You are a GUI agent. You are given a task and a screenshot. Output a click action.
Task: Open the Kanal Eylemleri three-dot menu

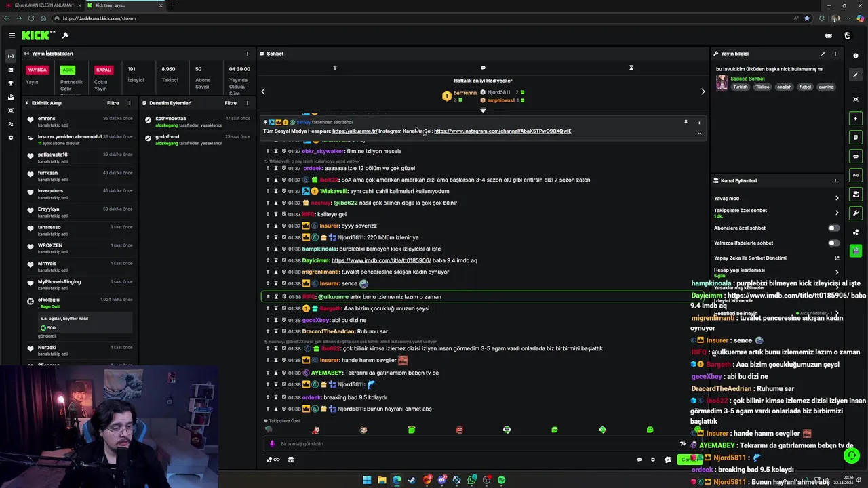click(x=835, y=181)
